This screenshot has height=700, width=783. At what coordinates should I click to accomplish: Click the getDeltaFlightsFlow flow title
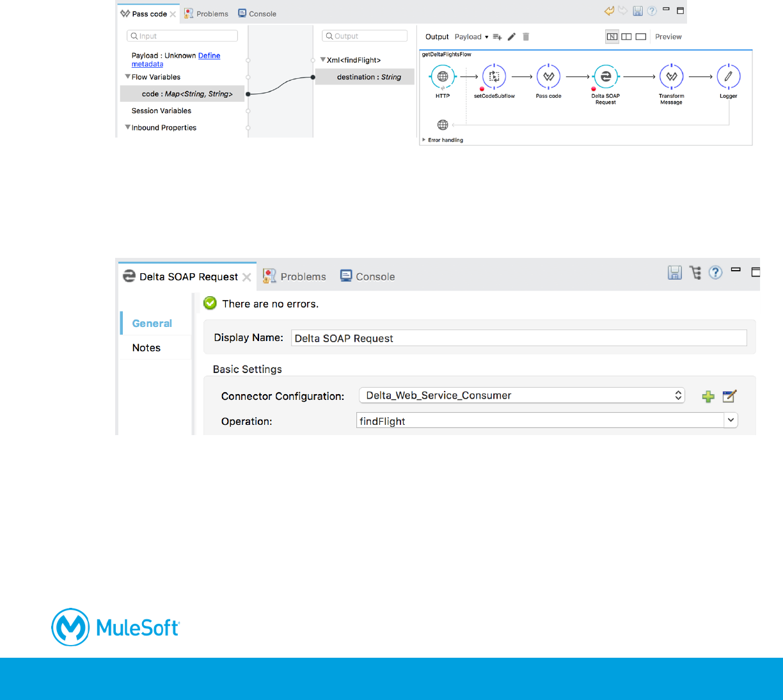point(447,54)
